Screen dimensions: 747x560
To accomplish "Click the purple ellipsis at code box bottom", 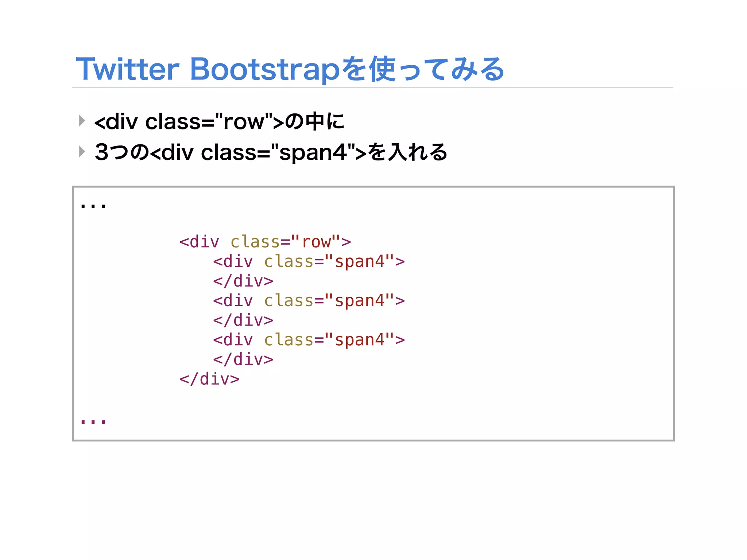I will pyautogui.click(x=93, y=422).
